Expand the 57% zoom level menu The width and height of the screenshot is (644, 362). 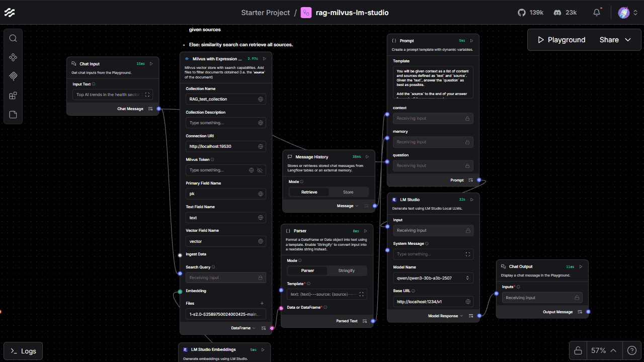[604, 350]
